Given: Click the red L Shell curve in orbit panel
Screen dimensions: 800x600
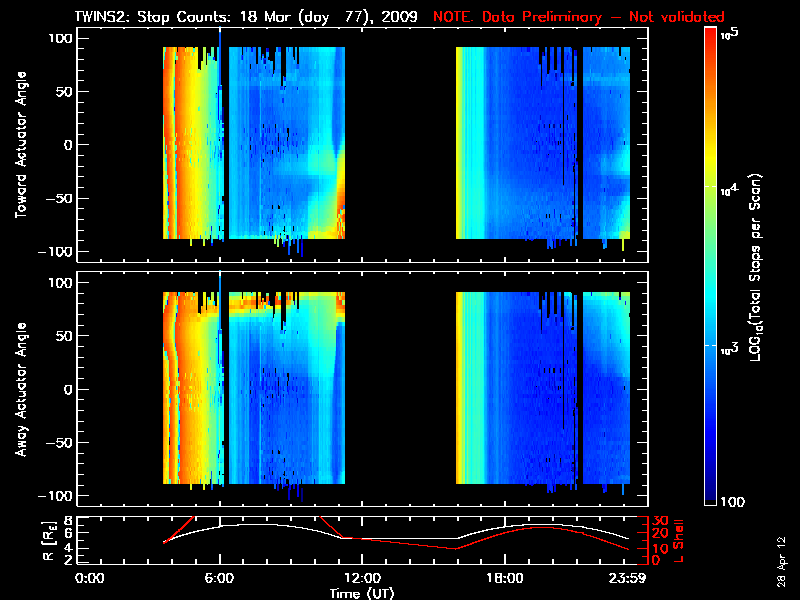Looking at the screenshot, I should tap(398, 542).
